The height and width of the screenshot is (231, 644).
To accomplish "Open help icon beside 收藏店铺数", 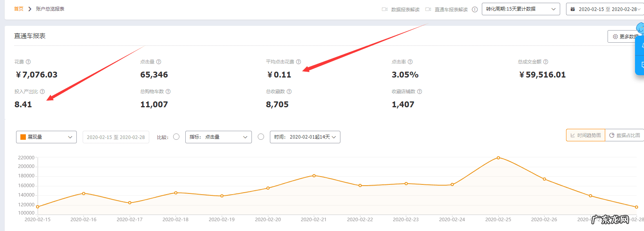I will coord(420,92).
